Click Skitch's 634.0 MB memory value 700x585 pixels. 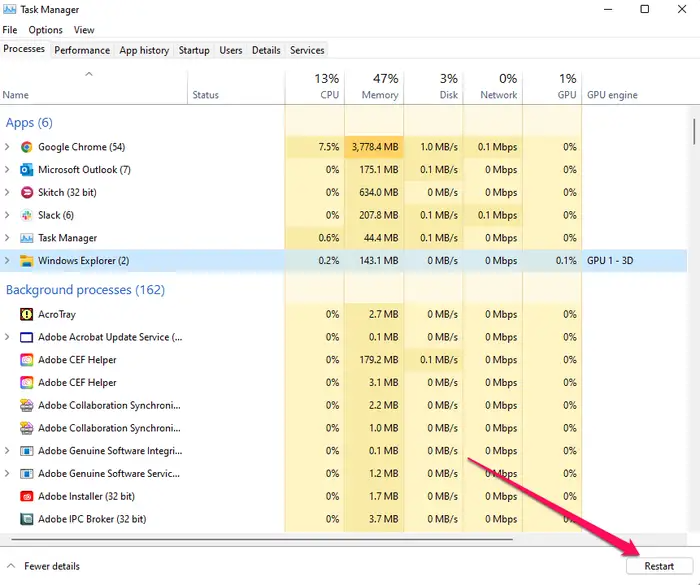(379, 192)
